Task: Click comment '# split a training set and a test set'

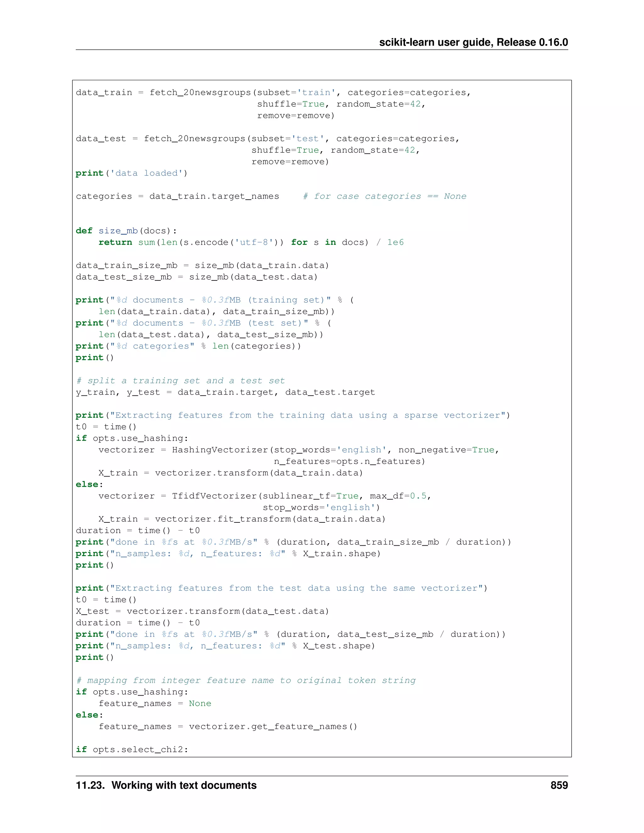Action: pos(180,381)
